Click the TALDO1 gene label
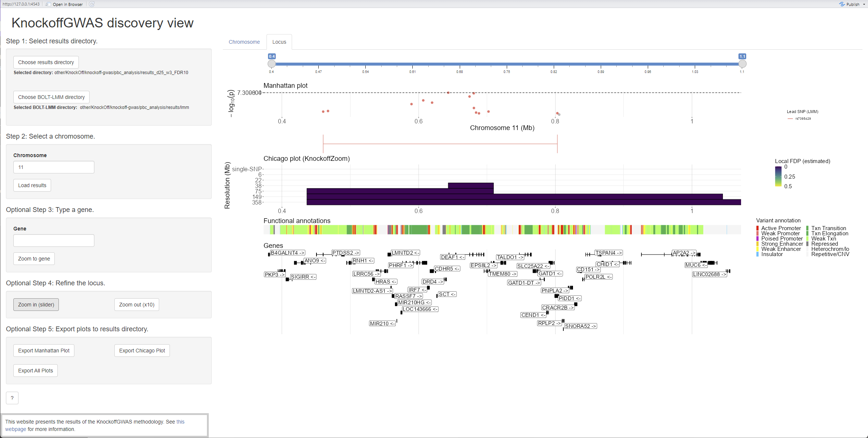The height and width of the screenshot is (438, 868). [510, 257]
